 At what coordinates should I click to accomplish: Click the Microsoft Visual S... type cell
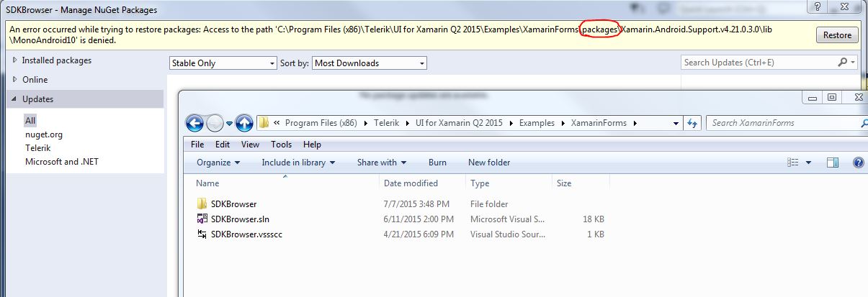pyautogui.click(x=508, y=219)
